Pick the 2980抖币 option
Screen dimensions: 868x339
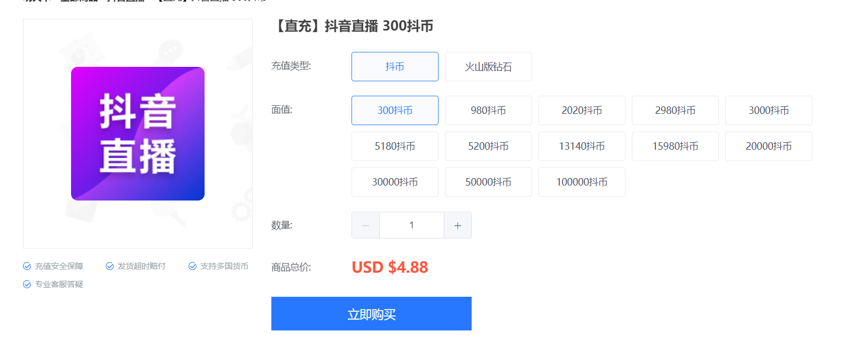tap(675, 110)
